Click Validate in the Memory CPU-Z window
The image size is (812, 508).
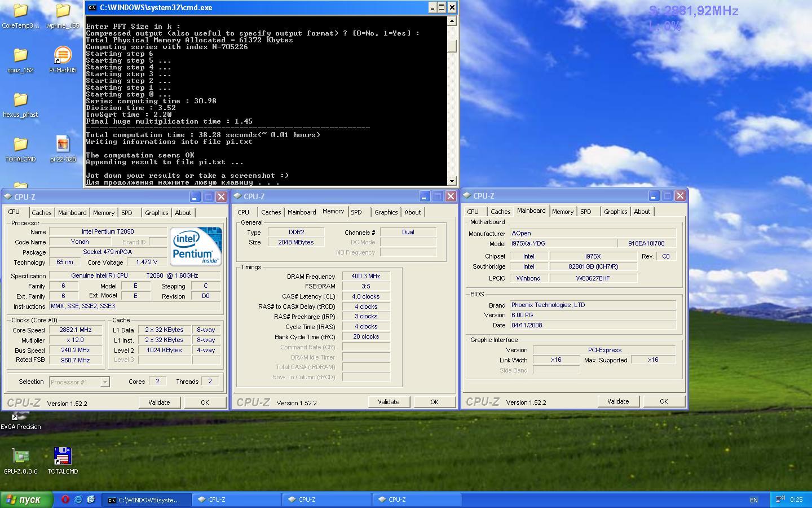[x=389, y=402]
